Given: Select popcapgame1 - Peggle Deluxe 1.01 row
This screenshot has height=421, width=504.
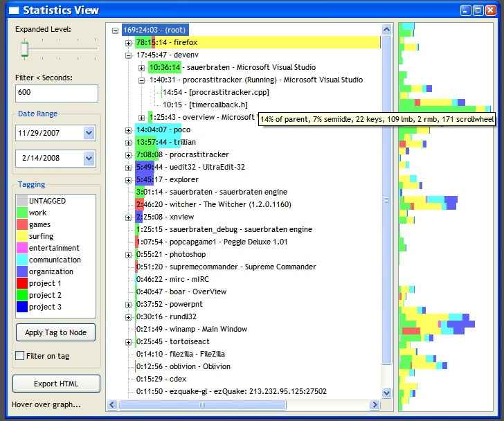Looking at the screenshot, I should [x=212, y=242].
